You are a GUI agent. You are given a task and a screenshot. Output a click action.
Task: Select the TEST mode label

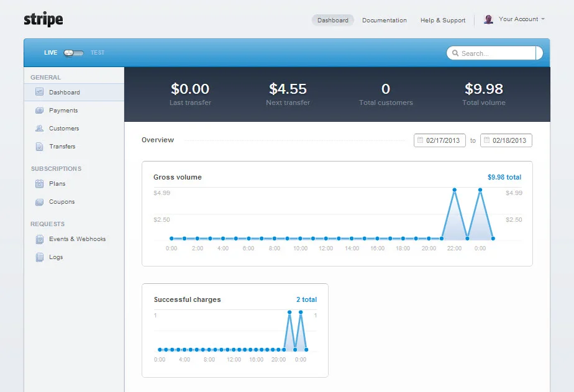[98, 53]
